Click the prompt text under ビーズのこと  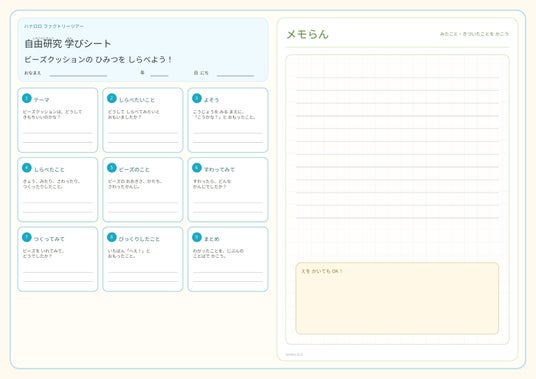(x=135, y=184)
